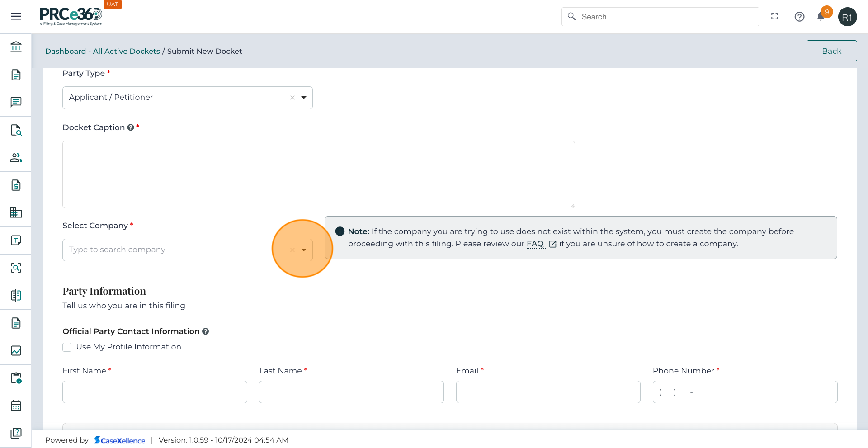Click the help question mark icon in header
This screenshot has height=448, width=868.
[x=799, y=17]
